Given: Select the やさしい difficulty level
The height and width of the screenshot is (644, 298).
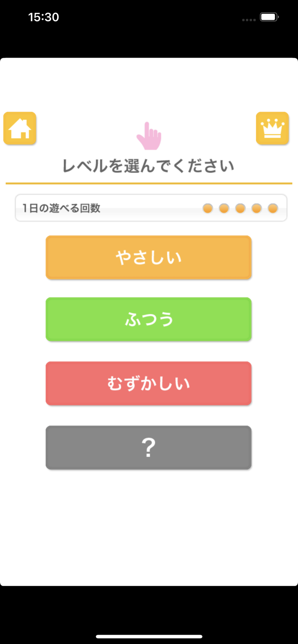Looking at the screenshot, I should (x=149, y=257).
